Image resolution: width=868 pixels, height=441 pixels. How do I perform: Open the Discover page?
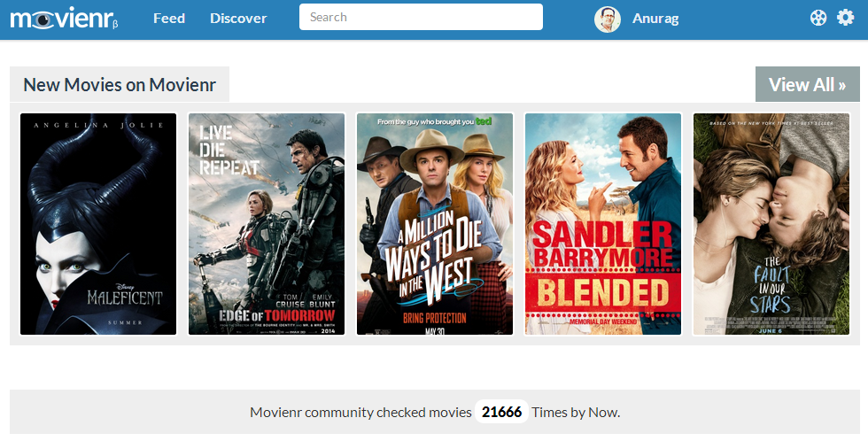(x=238, y=19)
